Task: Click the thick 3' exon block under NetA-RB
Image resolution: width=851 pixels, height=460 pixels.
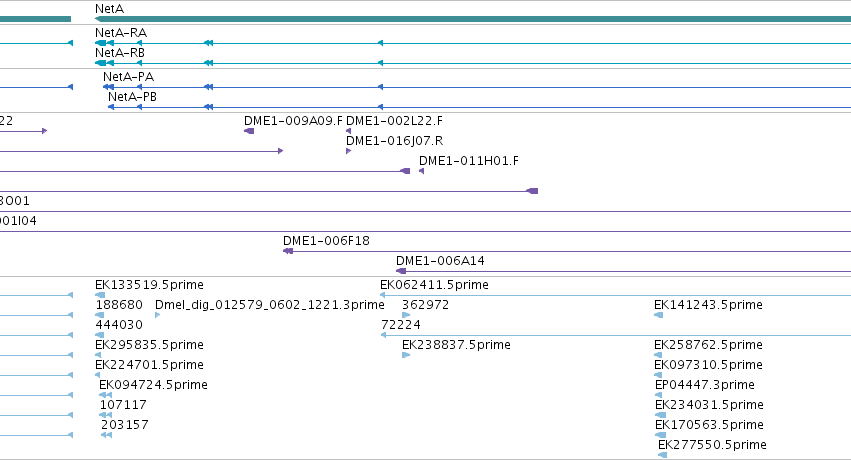Action: (100, 63)
